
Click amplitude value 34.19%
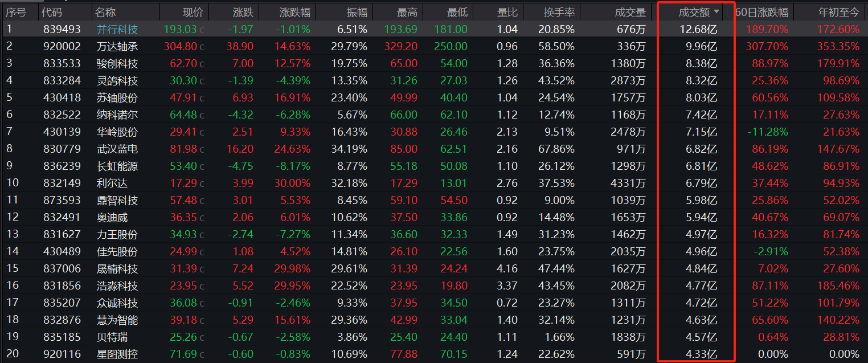(349, 149)
